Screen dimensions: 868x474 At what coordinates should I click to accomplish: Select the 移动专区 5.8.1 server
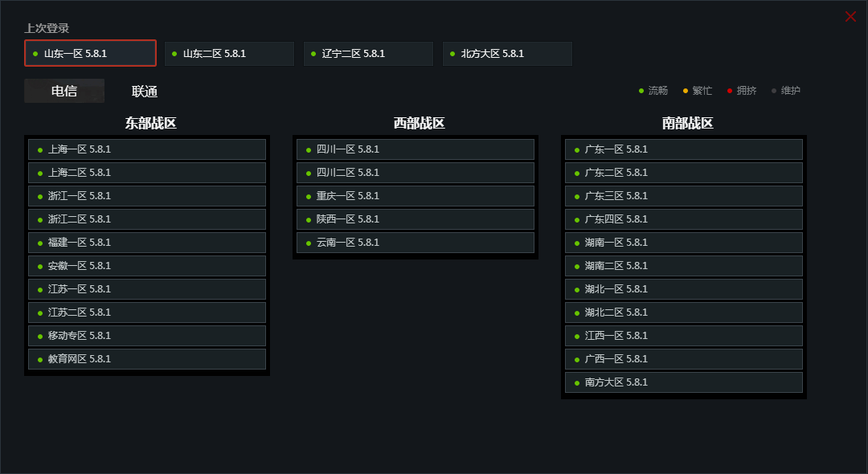tap(147, 336)
